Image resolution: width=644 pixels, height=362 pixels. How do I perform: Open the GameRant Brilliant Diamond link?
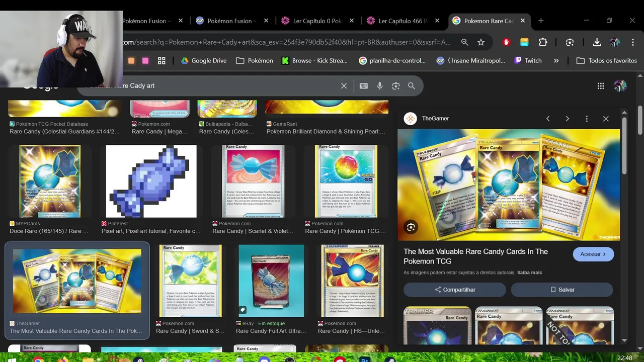point(326,132)
